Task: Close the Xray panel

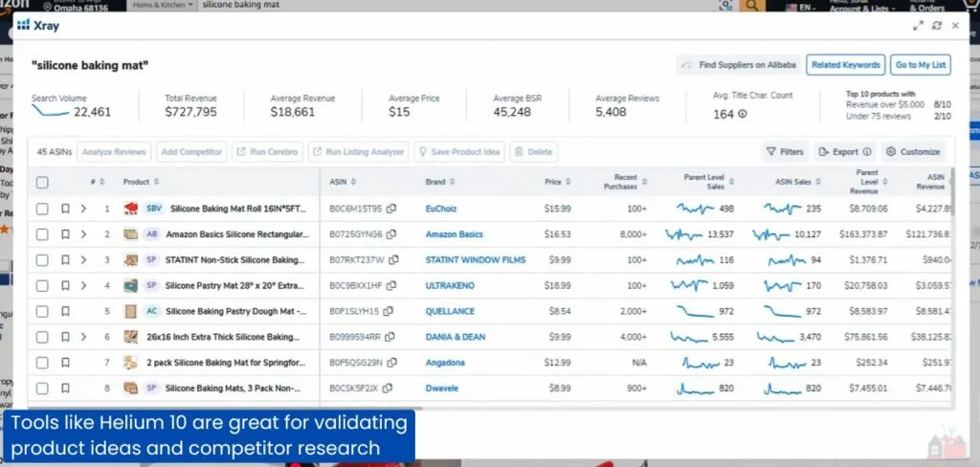Action: pos(955,26)
